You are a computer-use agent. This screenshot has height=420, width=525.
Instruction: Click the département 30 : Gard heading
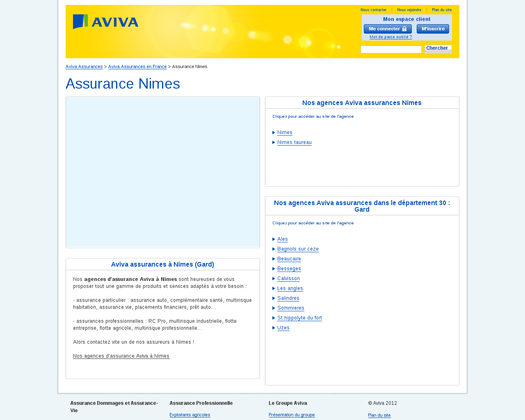pyautogui.click(x=362, y=206)
